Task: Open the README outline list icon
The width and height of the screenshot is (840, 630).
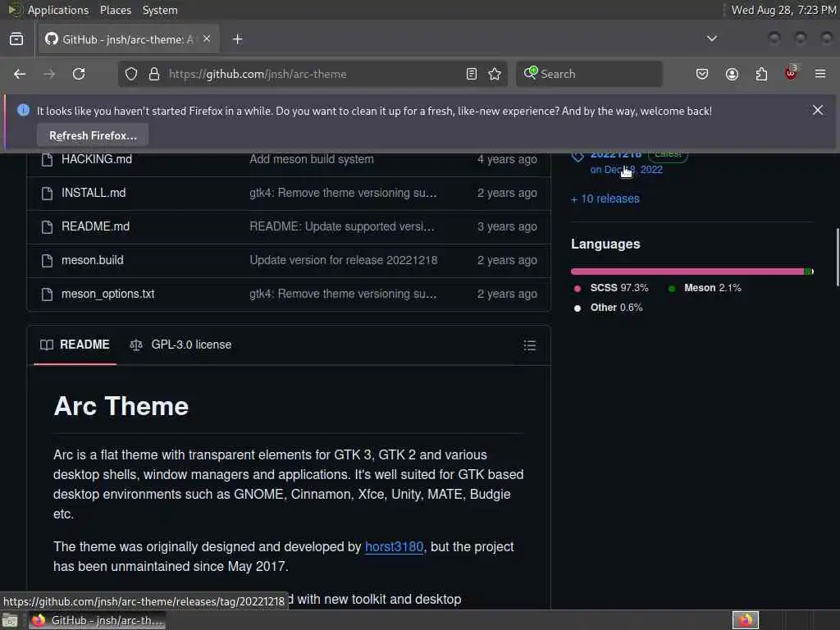Action: 529,345
